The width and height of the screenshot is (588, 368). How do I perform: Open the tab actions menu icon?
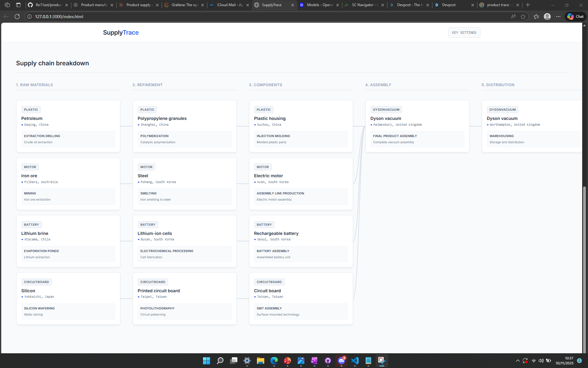point(18,5)
